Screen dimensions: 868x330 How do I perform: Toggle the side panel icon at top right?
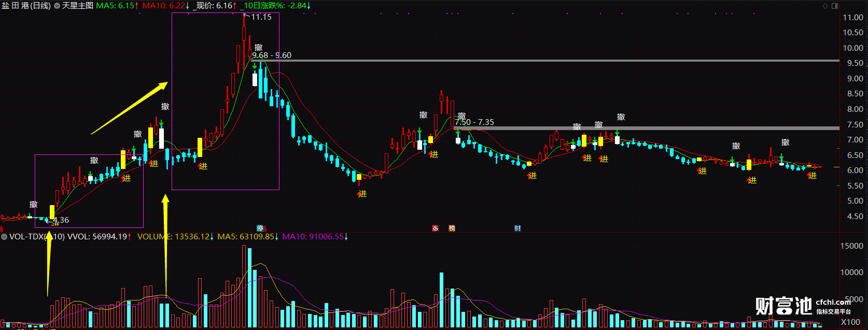(835, 6)
